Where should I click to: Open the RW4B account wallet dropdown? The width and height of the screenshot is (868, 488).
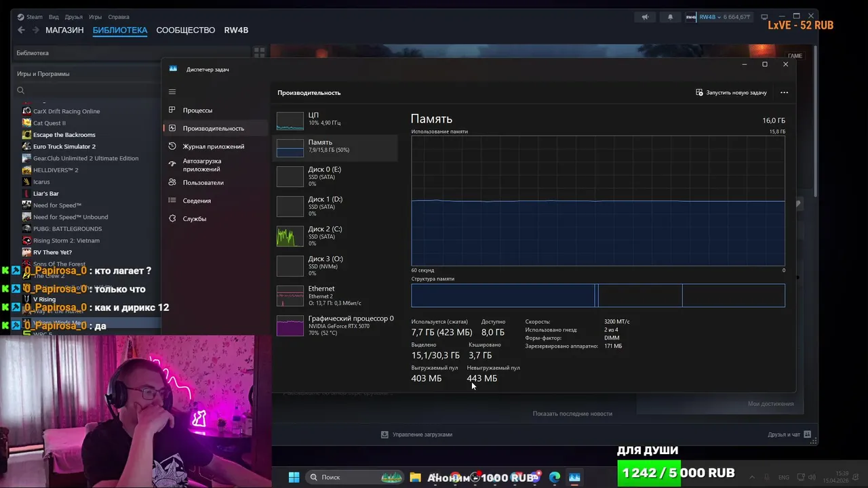[718, 17]
